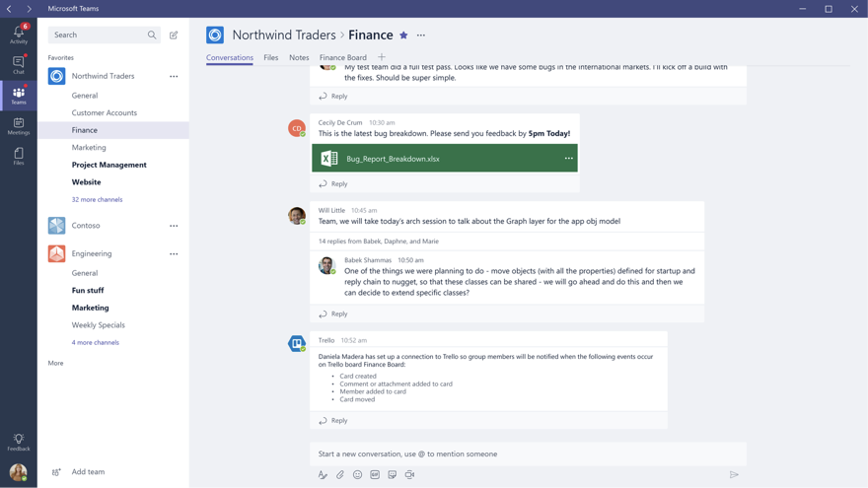Reply to the Trello notification

(x=333, y=421)
